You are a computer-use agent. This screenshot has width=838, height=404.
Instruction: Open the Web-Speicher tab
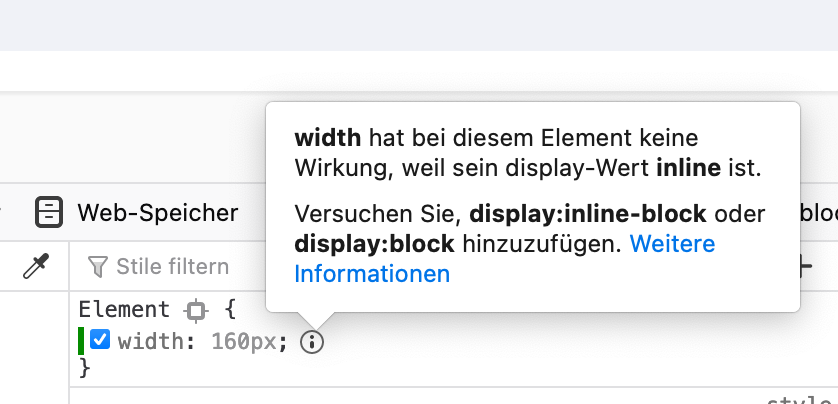(157, 212)
